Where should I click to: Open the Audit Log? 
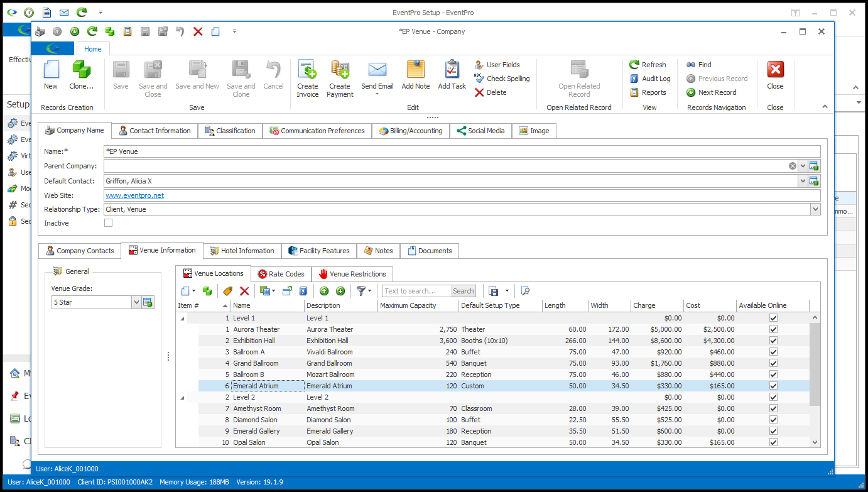(x=650, y=79)
